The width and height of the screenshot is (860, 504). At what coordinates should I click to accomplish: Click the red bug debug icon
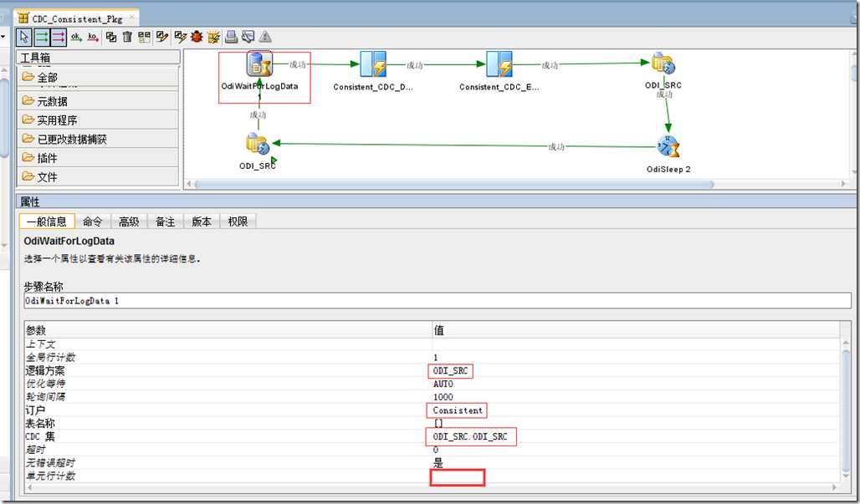pos(197,38)
